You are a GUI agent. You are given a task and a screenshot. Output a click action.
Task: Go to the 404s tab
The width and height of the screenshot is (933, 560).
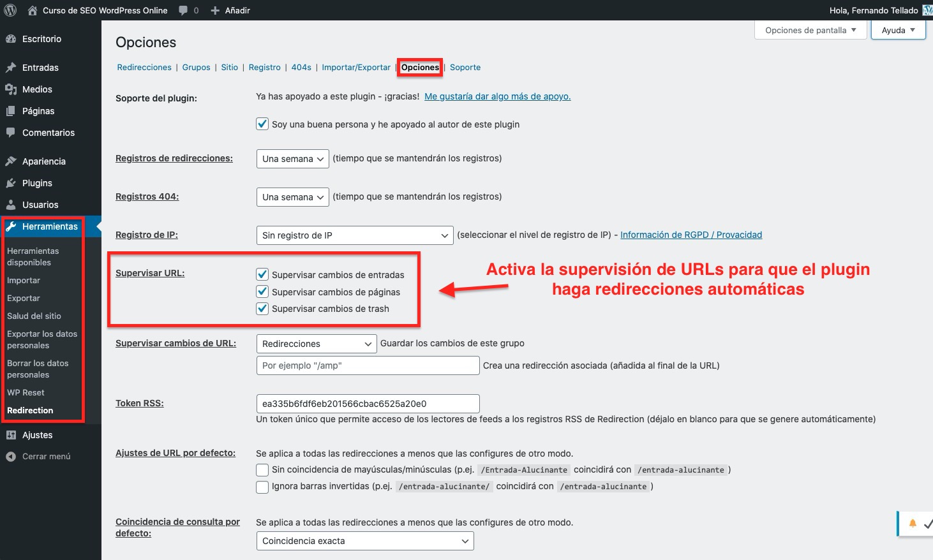coord(301,68)
